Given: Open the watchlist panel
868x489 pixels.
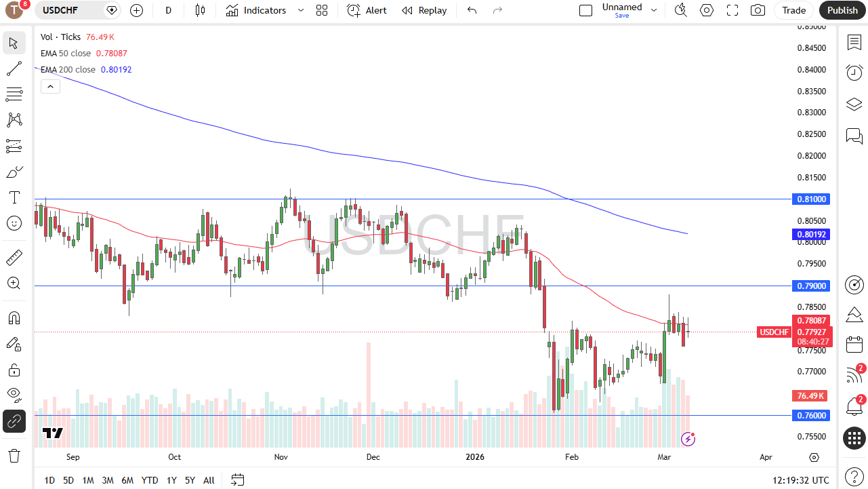Looking at the screenshot, I should [854, 42].
